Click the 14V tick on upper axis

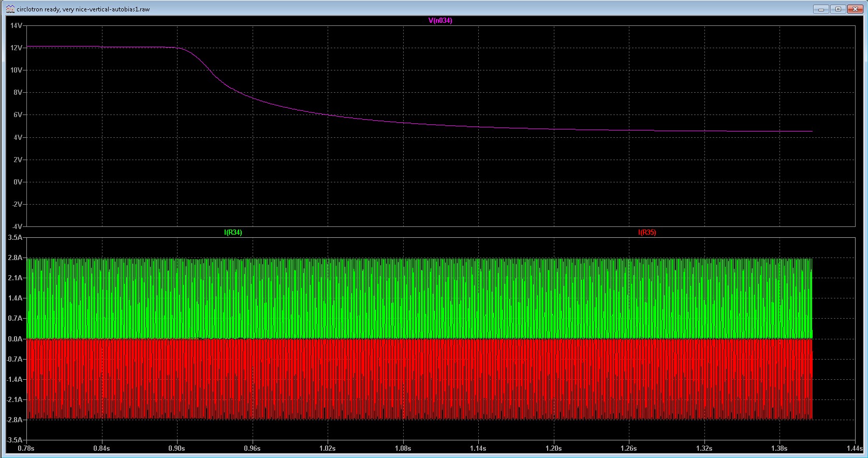point(17,25)
